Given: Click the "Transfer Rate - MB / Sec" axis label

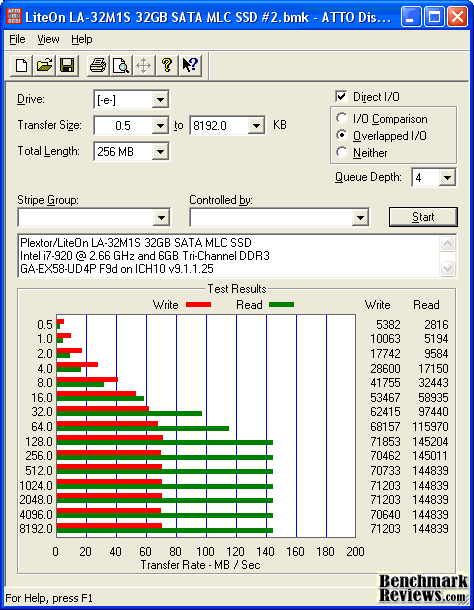Looking at the screenshot, I should coord(200,564).
